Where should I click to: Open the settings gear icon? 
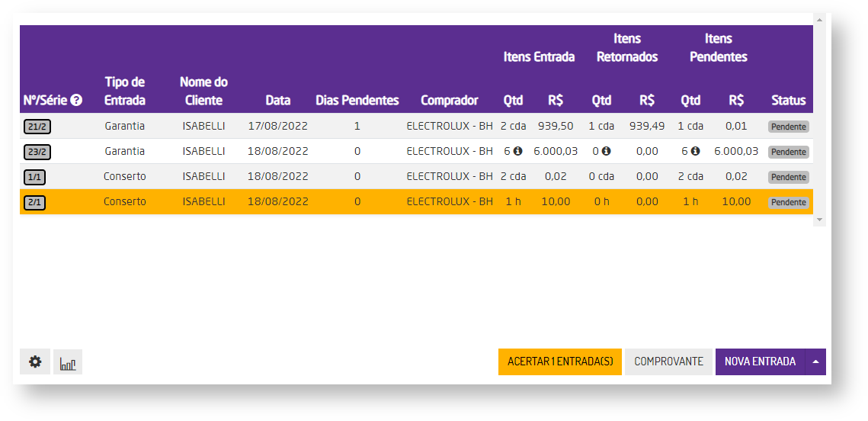35,362
